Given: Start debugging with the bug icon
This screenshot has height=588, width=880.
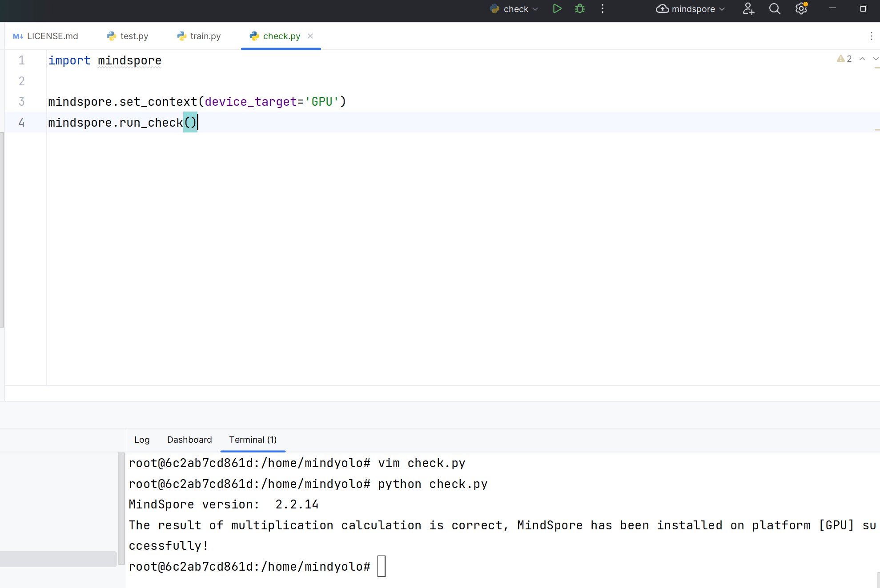Looking at the screenshot, I should (x=579, y=8).
